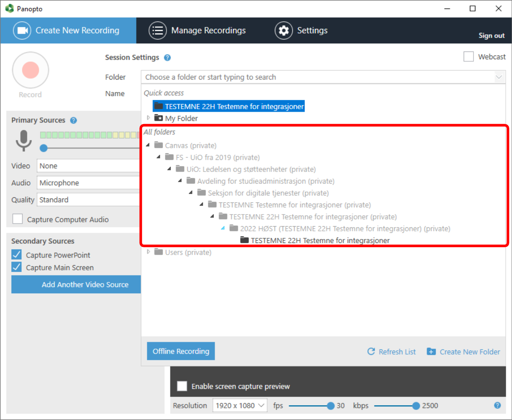
Task: Uncheck Capture PowerPoint
Action: [x=16, y=255]
